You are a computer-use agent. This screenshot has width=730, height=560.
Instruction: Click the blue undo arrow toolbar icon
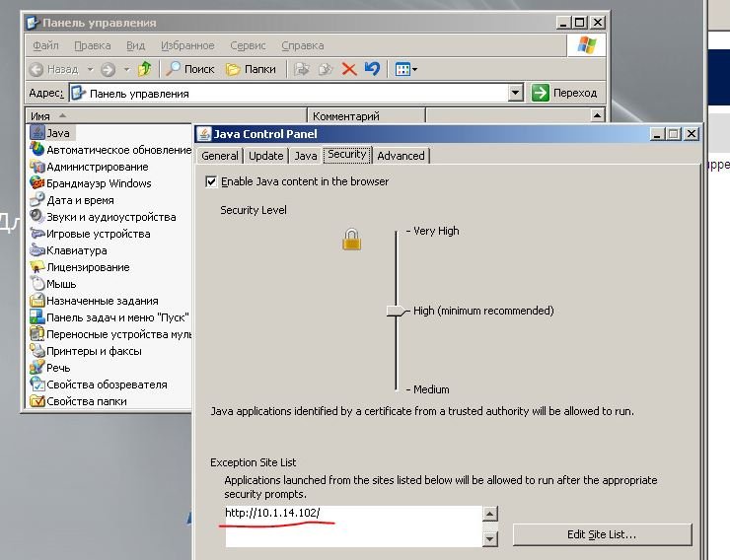pyautogui.click(x=373, y=69)
